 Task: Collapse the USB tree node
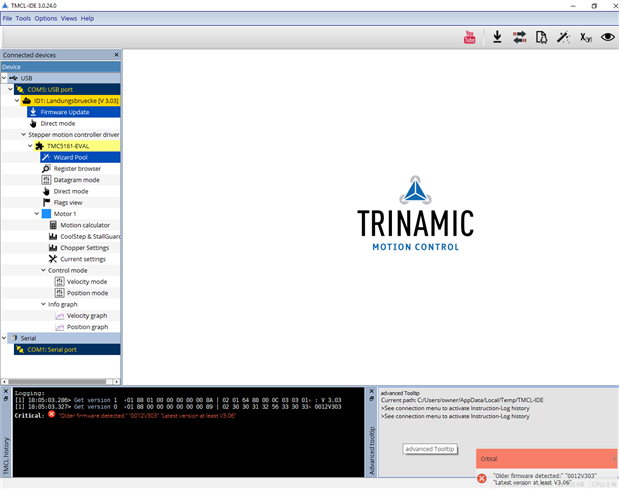[4, 78]
